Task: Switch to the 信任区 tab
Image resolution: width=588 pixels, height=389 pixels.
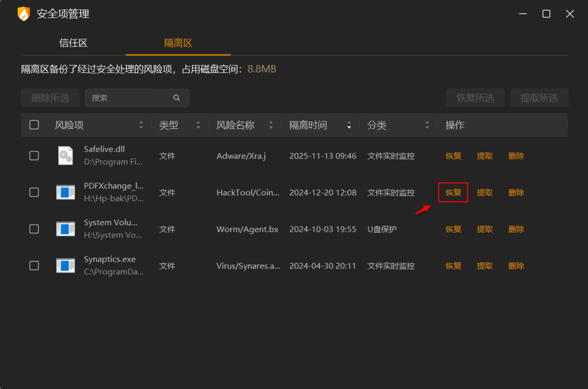Action: pyautogui.click(x=73, y=43)
